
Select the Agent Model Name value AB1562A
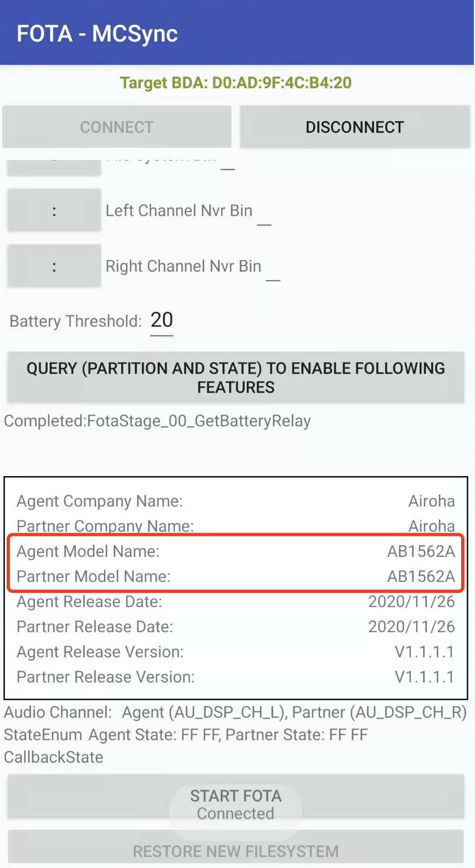click(x=421, y=551)
